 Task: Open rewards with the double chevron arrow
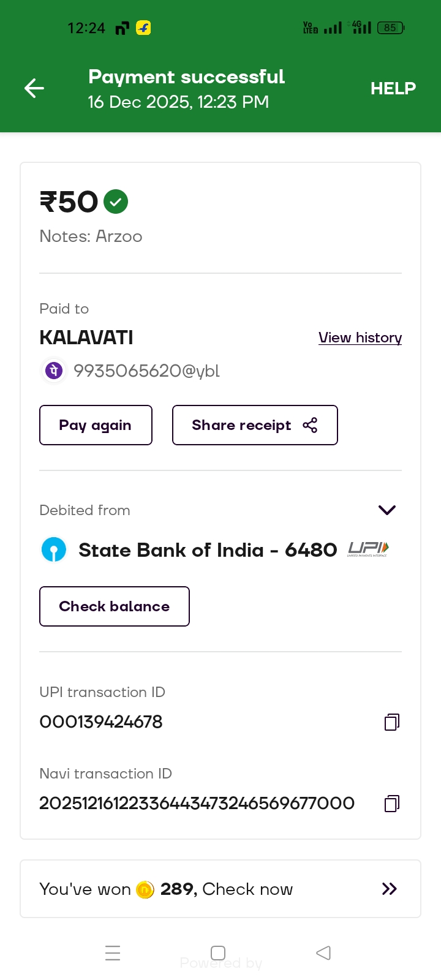click(x=390, y=889)
